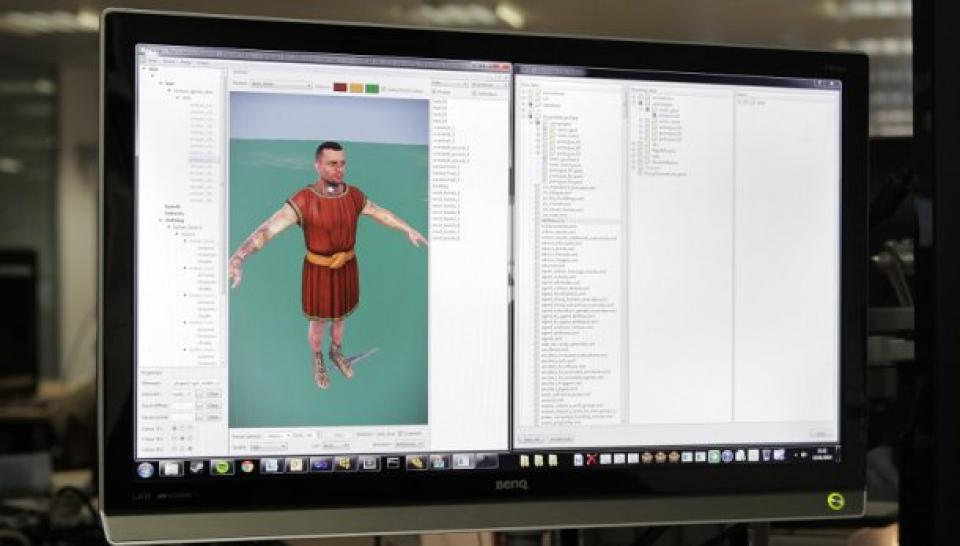Screen dimensions: 960x546
Task: Open the file explorer taskbar icon
Action: point(171,469)
